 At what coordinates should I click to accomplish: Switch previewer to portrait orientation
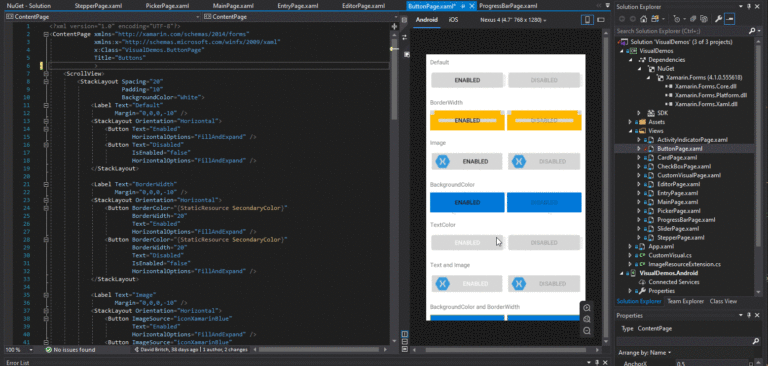587,20
